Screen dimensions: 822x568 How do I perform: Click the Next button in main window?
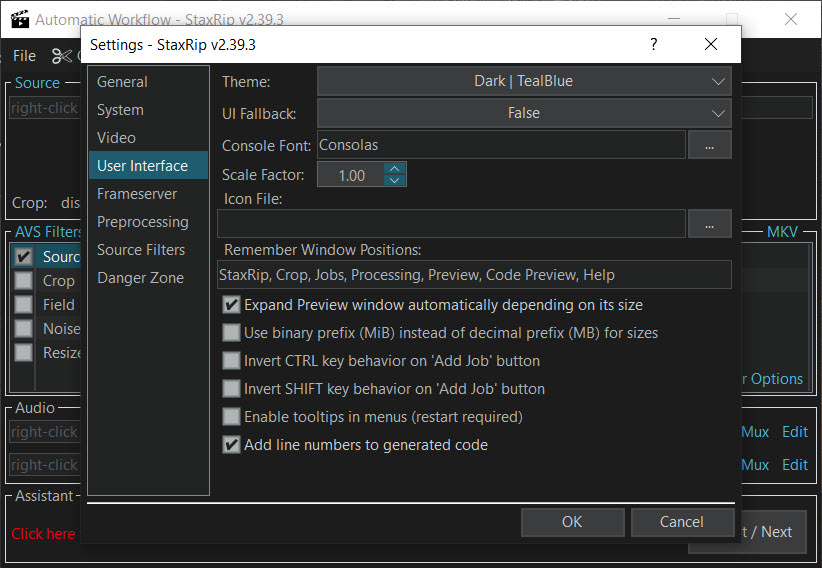(773, 532)
